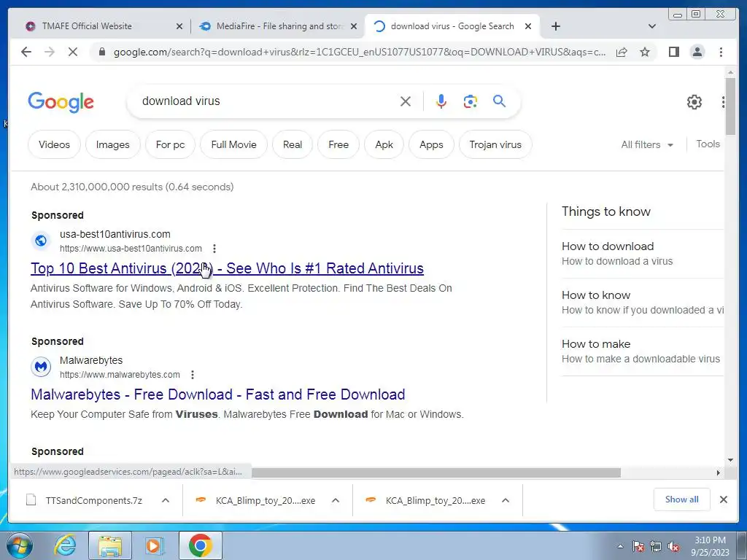
Task: Share this page via share icon
Action: click(x=622, y=52)
